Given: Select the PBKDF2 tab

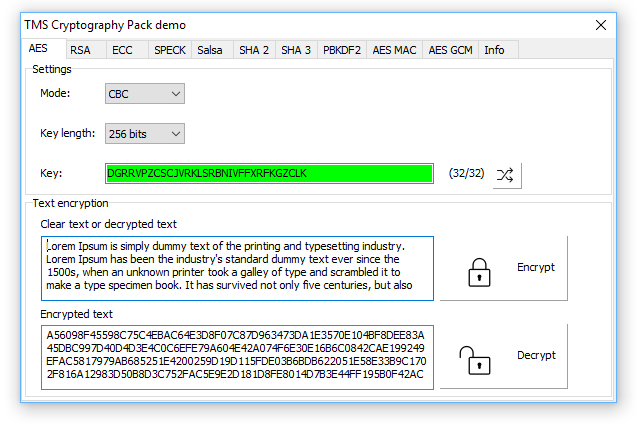Looking at the screenshot, I should click(342, 50).
